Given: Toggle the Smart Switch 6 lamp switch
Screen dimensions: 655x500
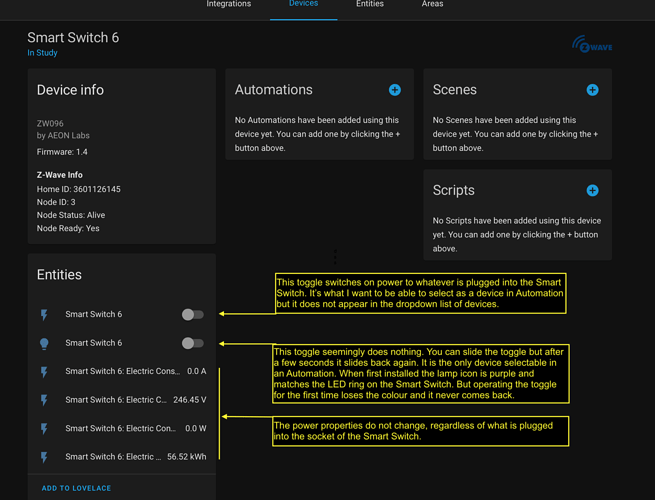Looking at the screenshot, I should click(192, 343).
